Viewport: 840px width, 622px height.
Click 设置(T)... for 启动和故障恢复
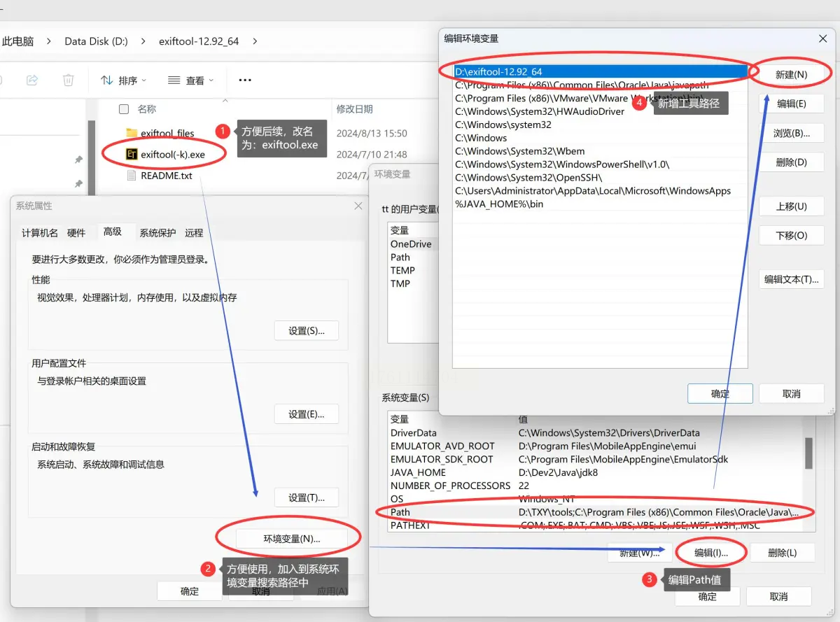point(307,497)
